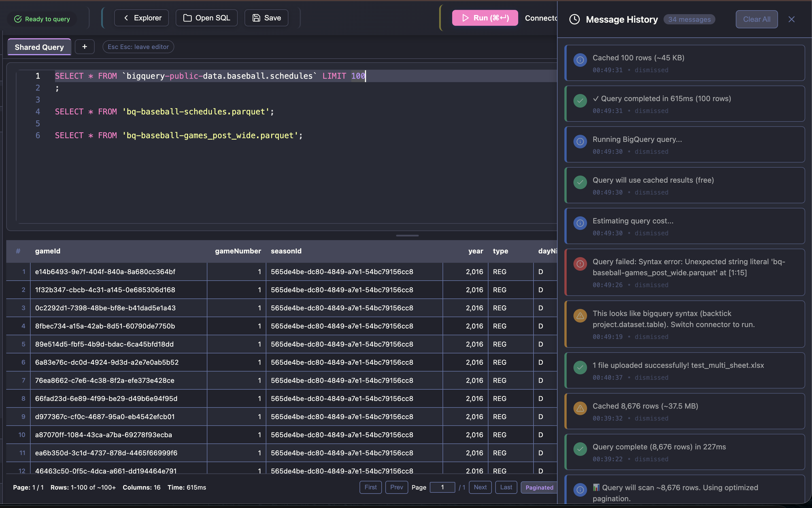This screenshot has height=508, width=812.
Task: Open the Connector selector in toolbar
Action: click(541, 18)
